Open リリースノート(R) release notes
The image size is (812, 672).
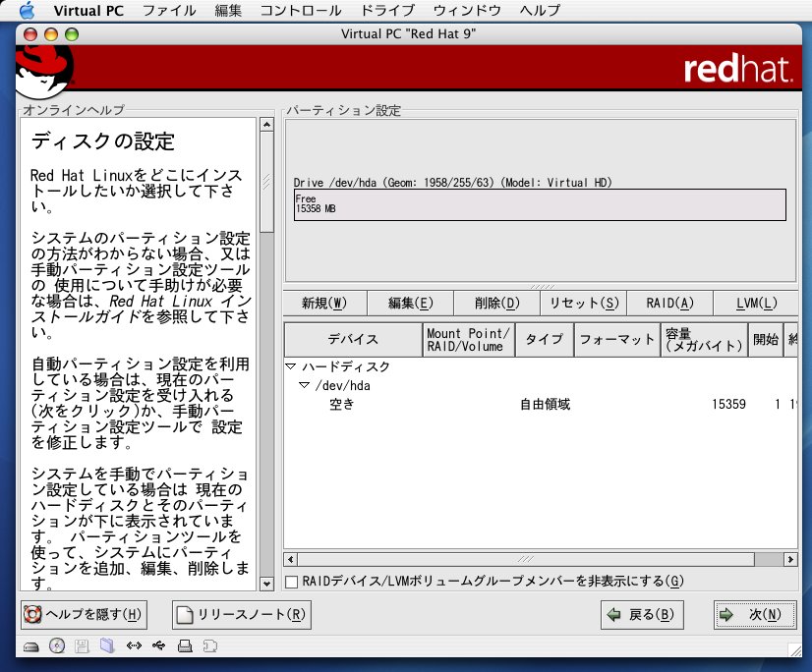(242, 615)
